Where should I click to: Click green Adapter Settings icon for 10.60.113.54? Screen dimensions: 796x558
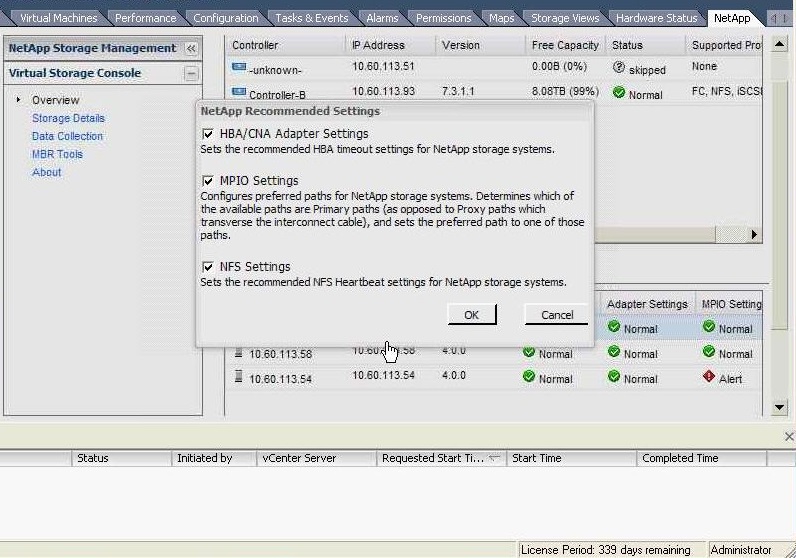pos(614,376)
